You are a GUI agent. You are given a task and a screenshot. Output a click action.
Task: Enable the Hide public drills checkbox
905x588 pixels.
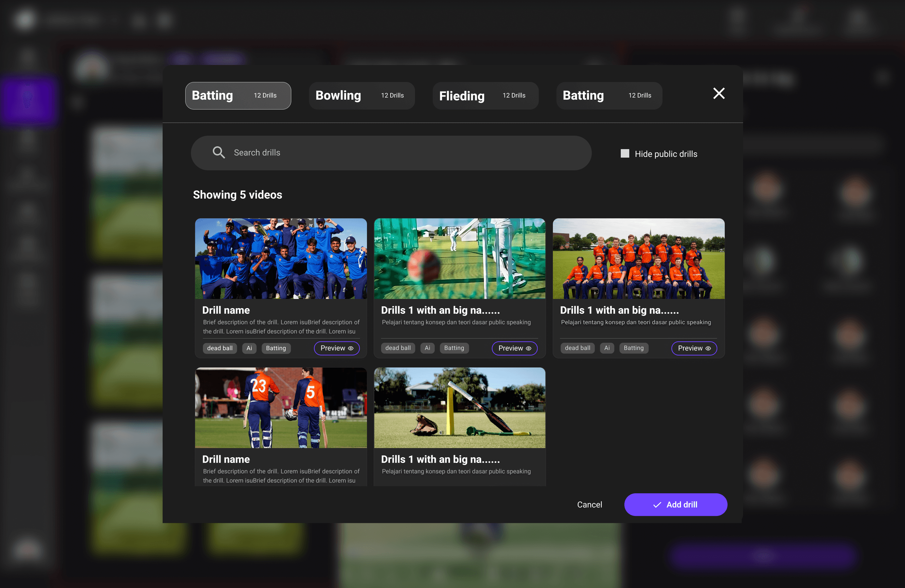click(625, 153)
